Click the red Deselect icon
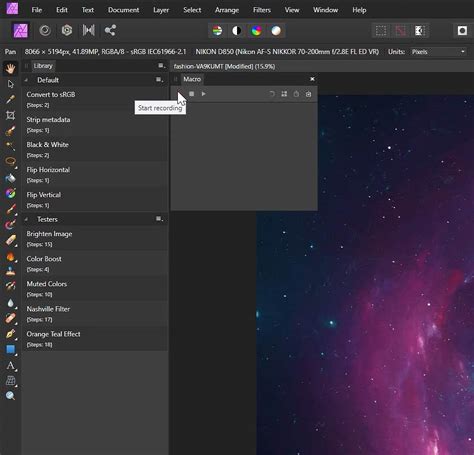 click(x=400, y=31)
